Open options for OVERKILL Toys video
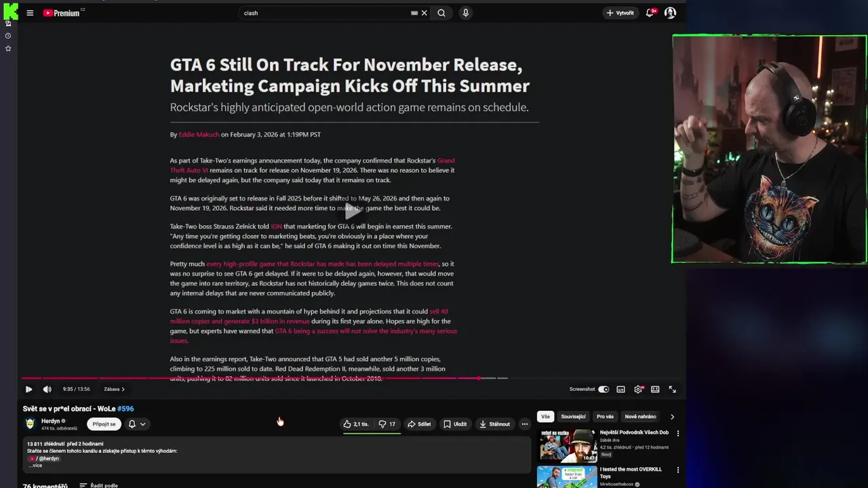The width and height of the screenshot is (868, 488). tap(677, 470)
